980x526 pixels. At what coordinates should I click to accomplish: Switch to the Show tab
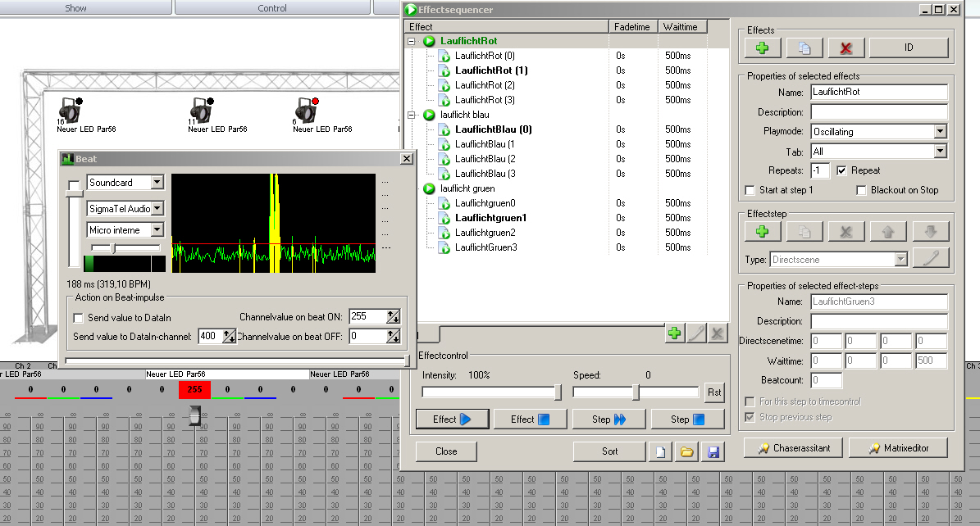click(75, 8)
